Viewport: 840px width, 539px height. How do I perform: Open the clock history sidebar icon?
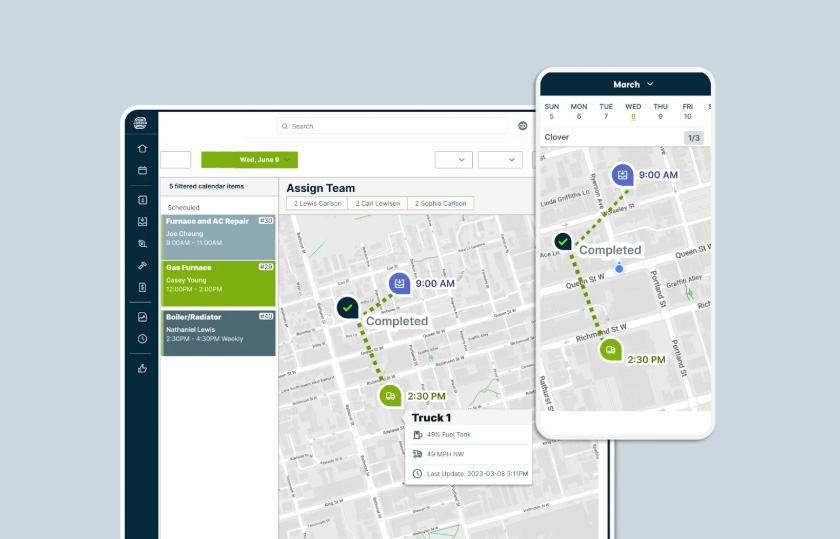click(142, 339)
